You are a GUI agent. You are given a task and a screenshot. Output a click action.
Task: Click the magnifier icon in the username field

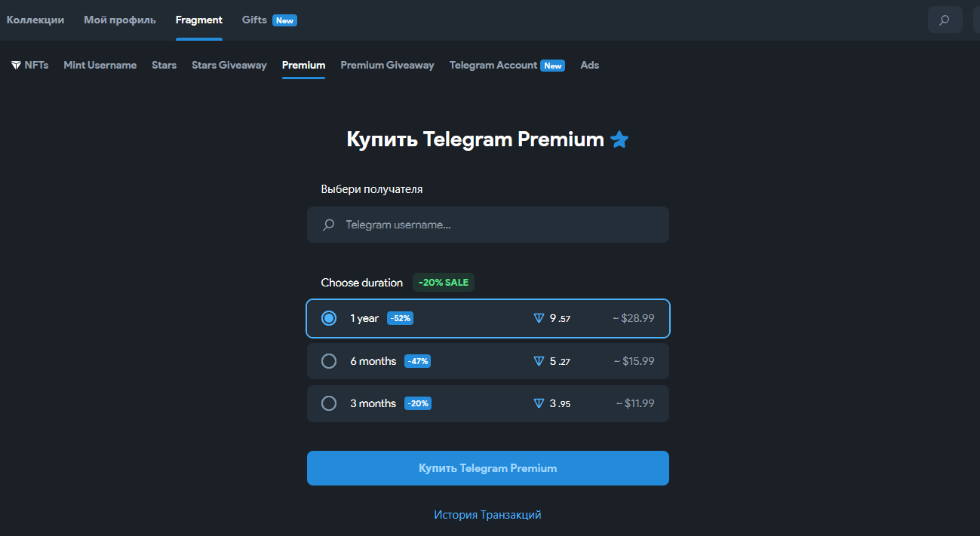click(328, 225)
